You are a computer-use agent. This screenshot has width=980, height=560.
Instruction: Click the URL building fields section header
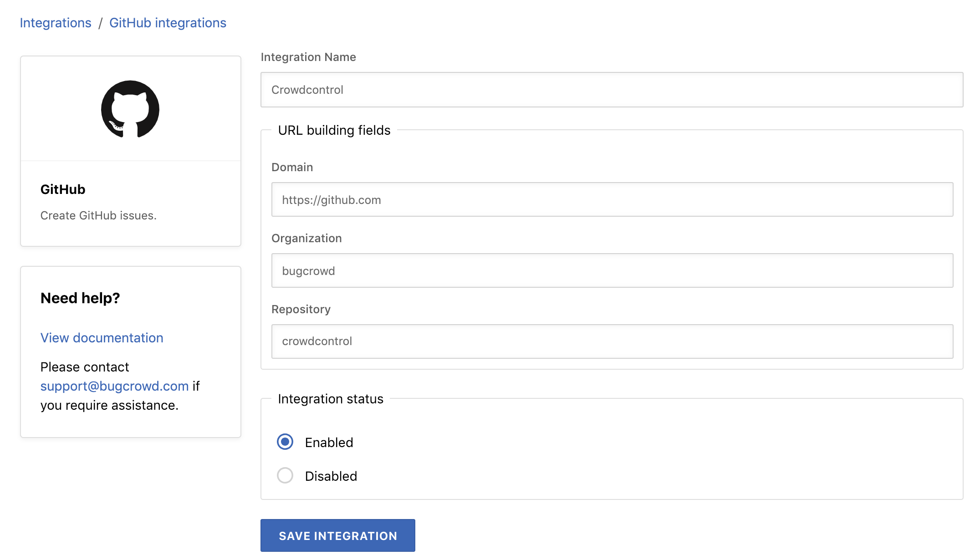point(334,131)
